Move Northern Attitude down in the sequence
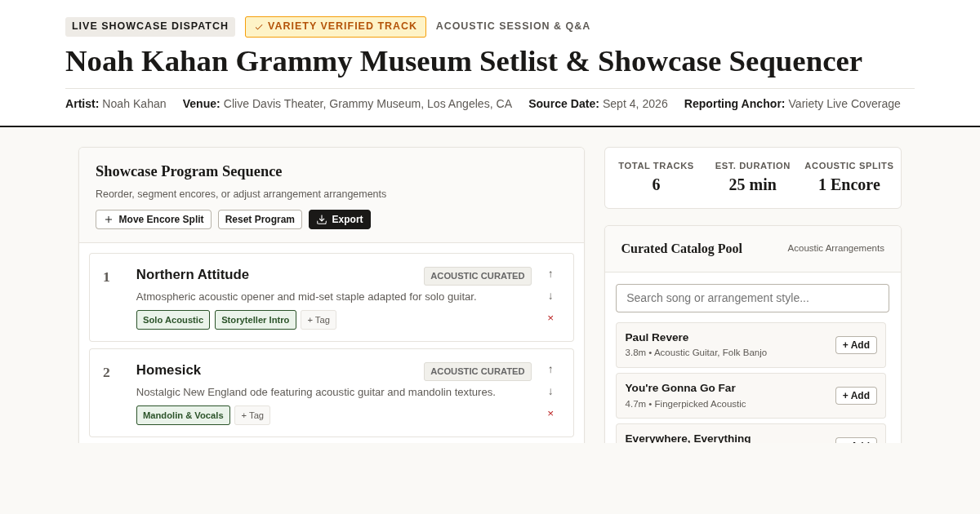 tap(550, 296)
